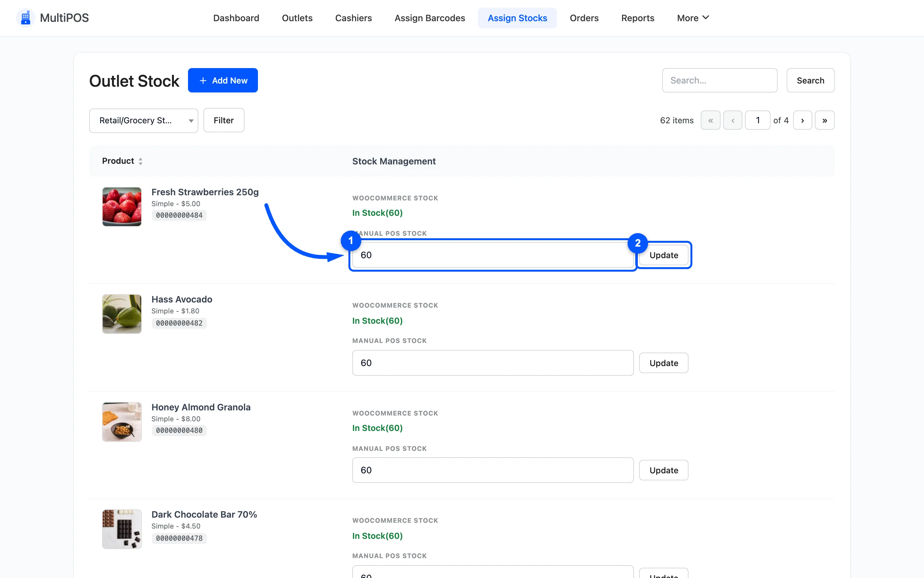924x578 pixels.
Task: Focus the Search input field
Action: 720,80
